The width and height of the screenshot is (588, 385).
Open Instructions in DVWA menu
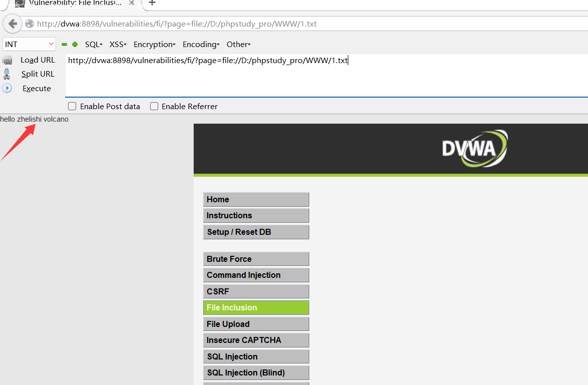point(256,216)
